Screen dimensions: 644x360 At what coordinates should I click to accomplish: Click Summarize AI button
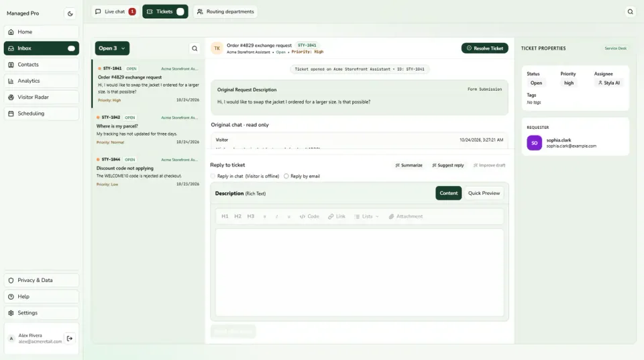(409, 165)
